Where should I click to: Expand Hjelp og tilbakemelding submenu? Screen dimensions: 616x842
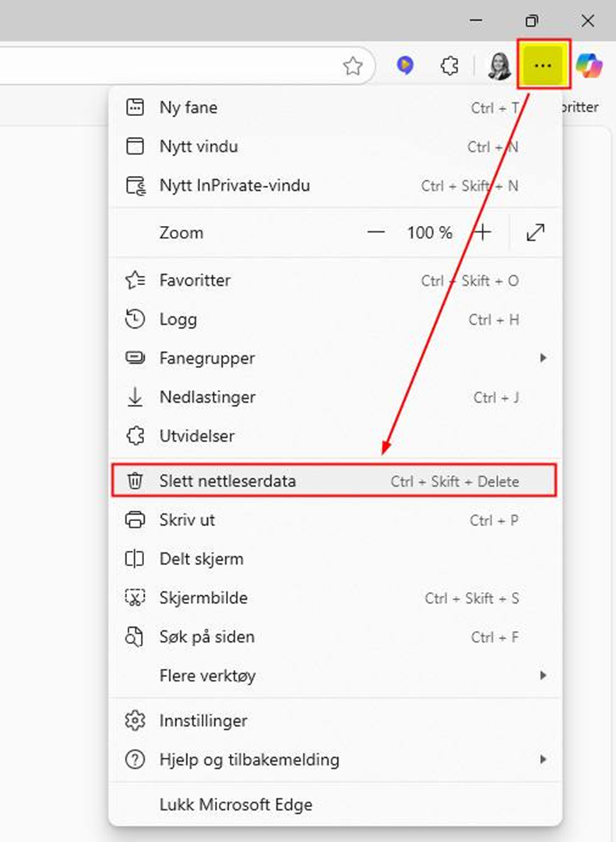point(543,759)
